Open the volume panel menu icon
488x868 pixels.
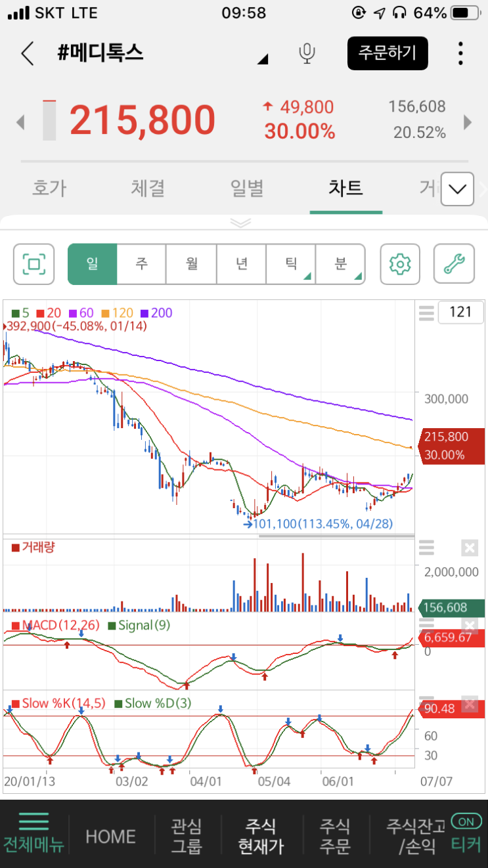pos(427,547)
